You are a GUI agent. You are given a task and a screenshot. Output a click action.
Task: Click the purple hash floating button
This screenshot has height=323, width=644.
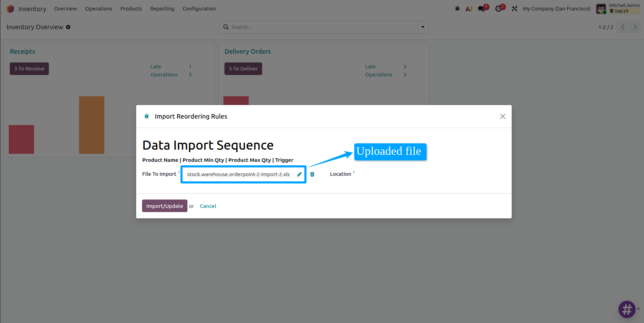tap(627, 309)
